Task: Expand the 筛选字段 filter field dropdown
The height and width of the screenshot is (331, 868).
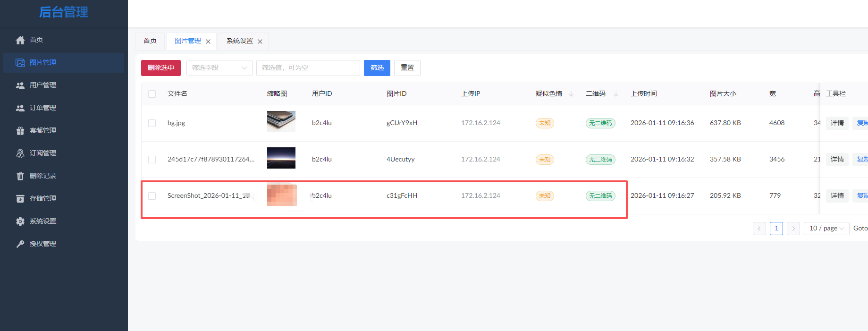Action: click(219, 68)
